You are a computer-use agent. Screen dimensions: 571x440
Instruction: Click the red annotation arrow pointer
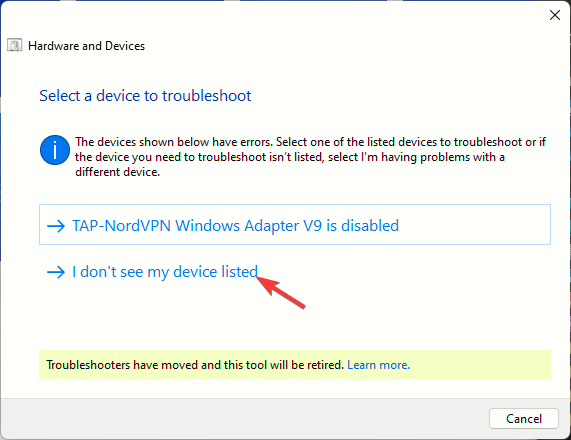280,292
